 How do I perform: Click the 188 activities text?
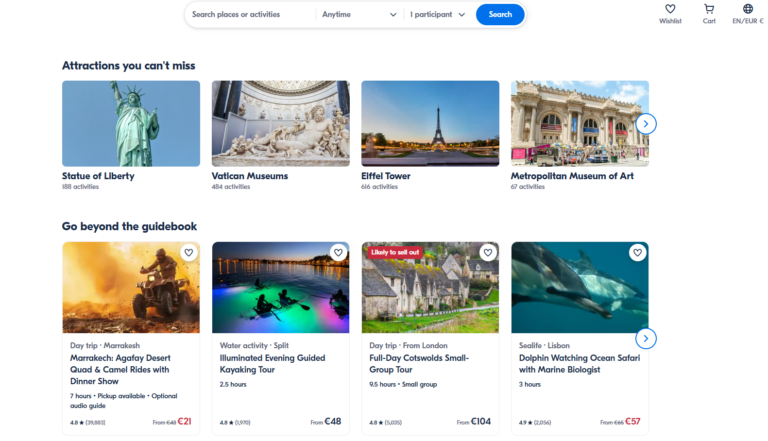[80, 187]
